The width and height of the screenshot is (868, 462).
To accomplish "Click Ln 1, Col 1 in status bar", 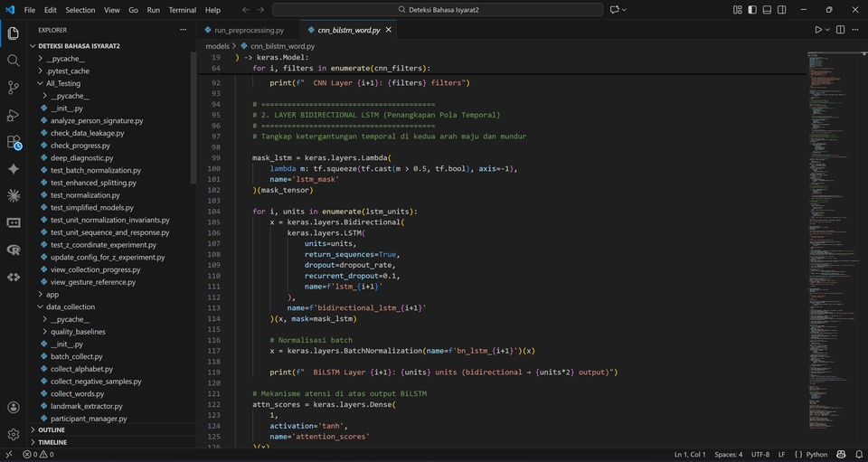I will [x=690, y=454].
